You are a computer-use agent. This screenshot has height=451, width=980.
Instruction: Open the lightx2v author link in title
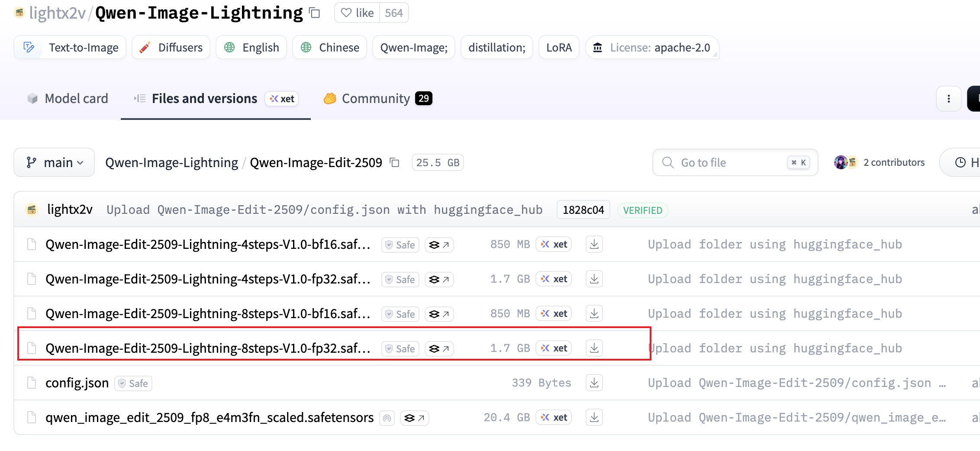[x=58, y=13]
